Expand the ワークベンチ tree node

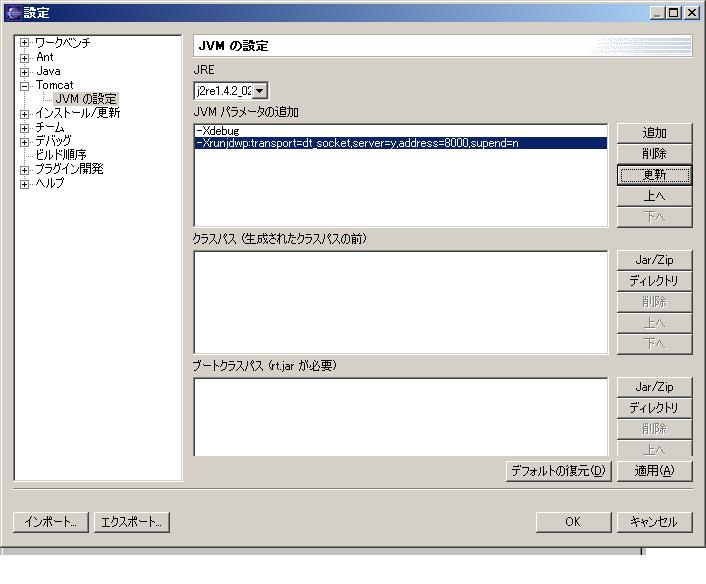24,43
